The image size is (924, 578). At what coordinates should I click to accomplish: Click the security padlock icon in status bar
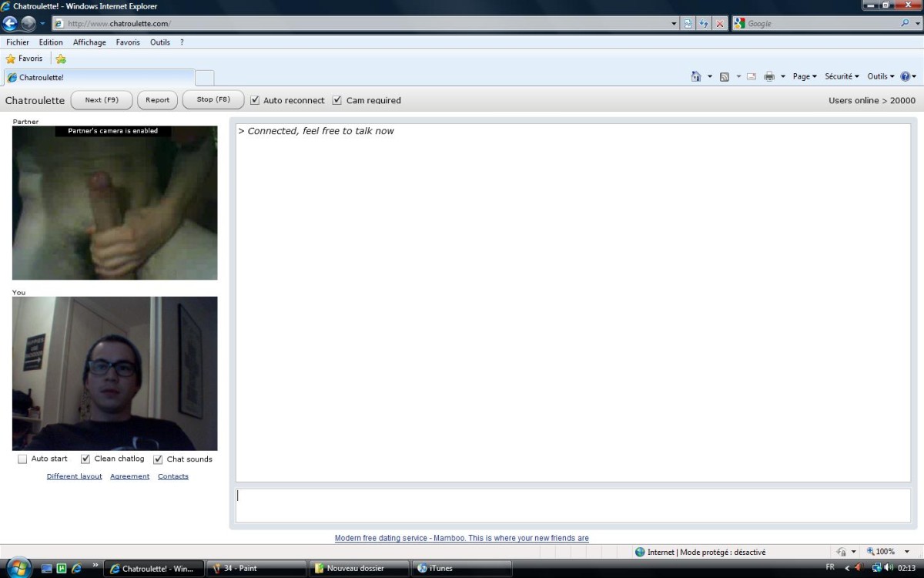pos(842,552)
